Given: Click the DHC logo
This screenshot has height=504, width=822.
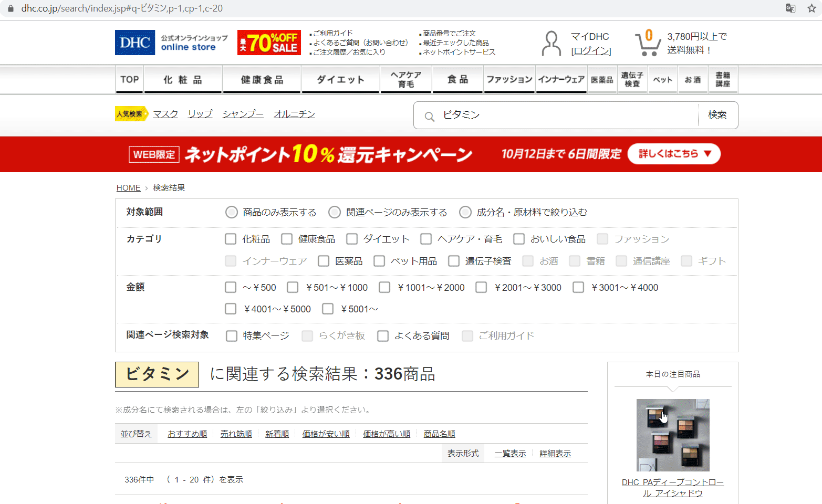Looking at the screenshot, I should 135,43.
